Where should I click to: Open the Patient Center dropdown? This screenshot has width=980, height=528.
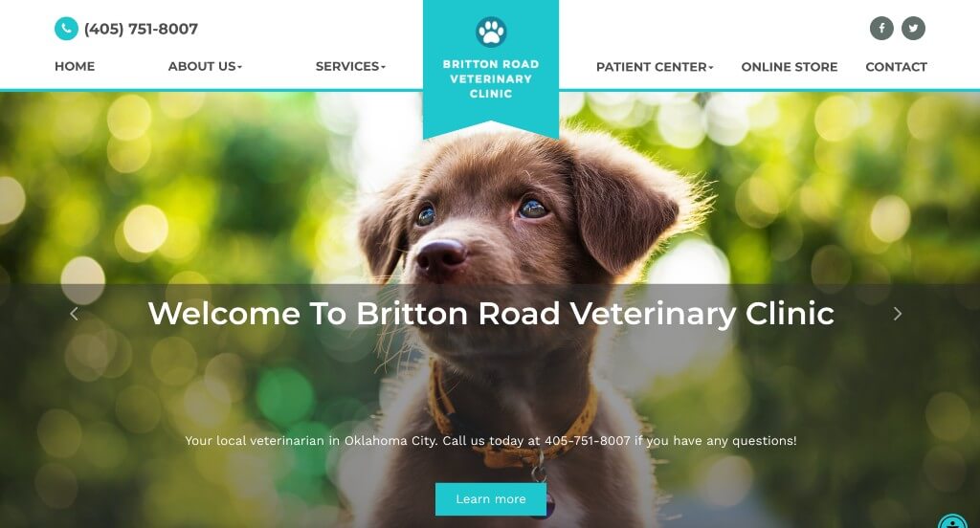pyautogui.click(x=655, y=67)
